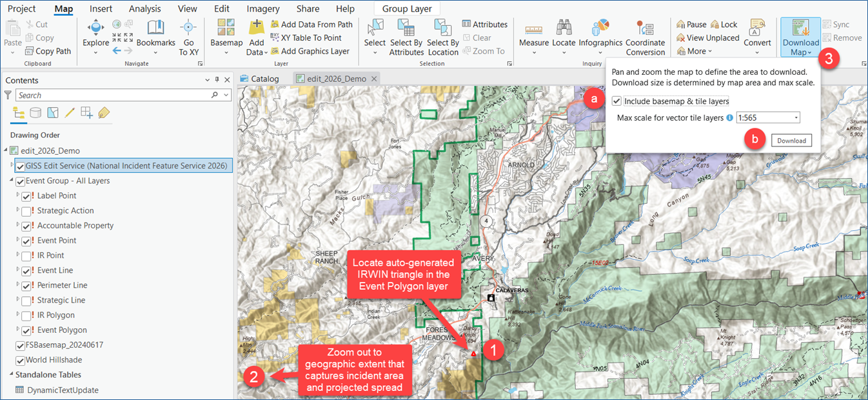The height and width of the screenshot is (400, 868).
Task: Click Add Data From Path
Action: [311, 25]
